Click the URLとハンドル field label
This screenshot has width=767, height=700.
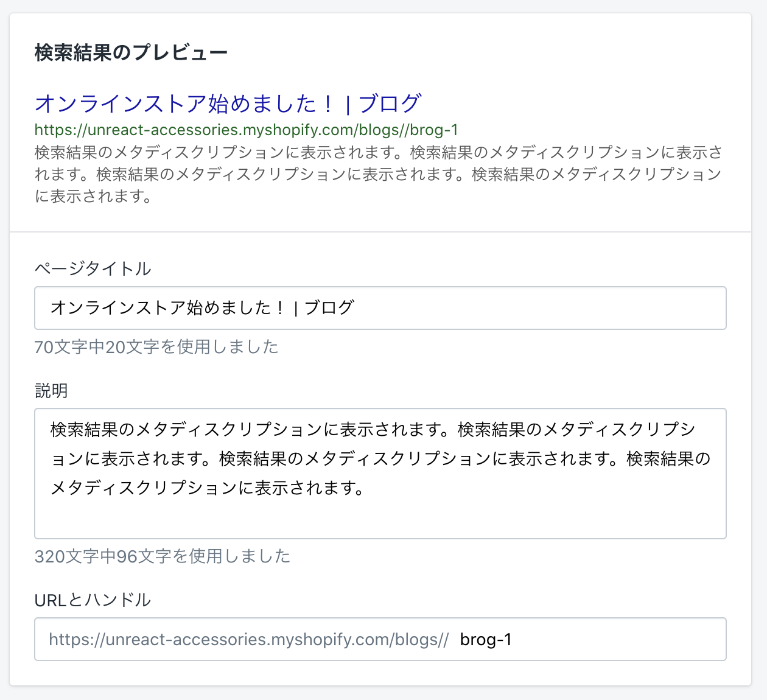[93, 600]
